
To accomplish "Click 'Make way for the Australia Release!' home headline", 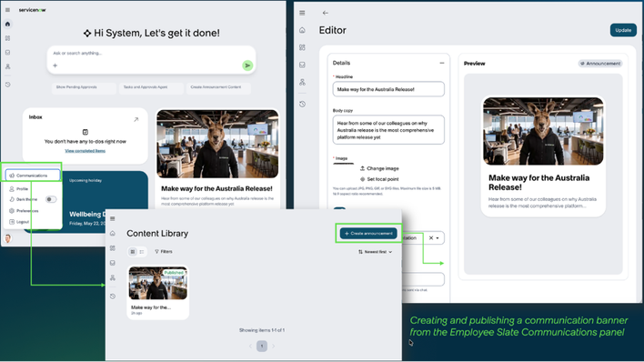I will [x=216, y=188].
